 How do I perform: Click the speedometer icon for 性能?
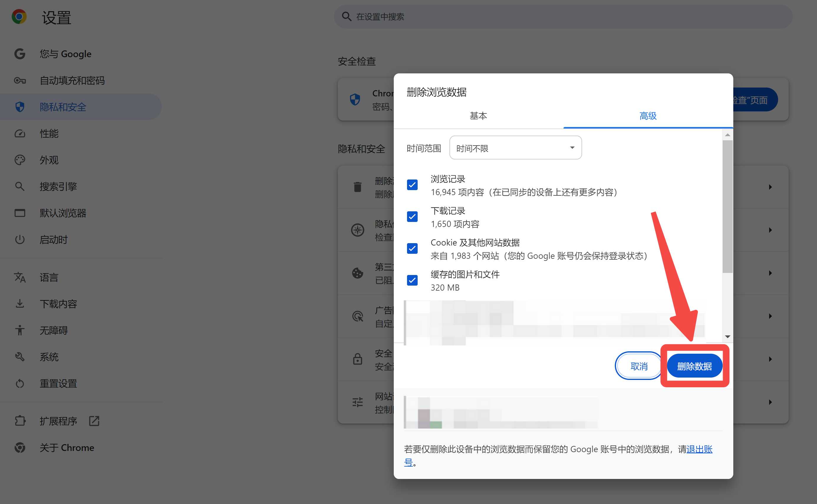click(20, 134)
